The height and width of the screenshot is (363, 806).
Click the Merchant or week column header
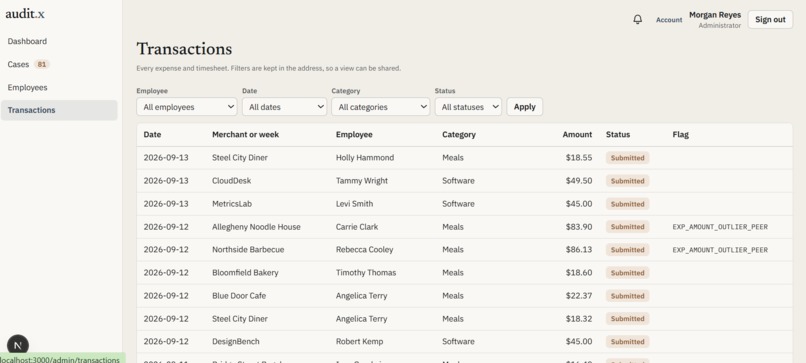click(245, 134)
